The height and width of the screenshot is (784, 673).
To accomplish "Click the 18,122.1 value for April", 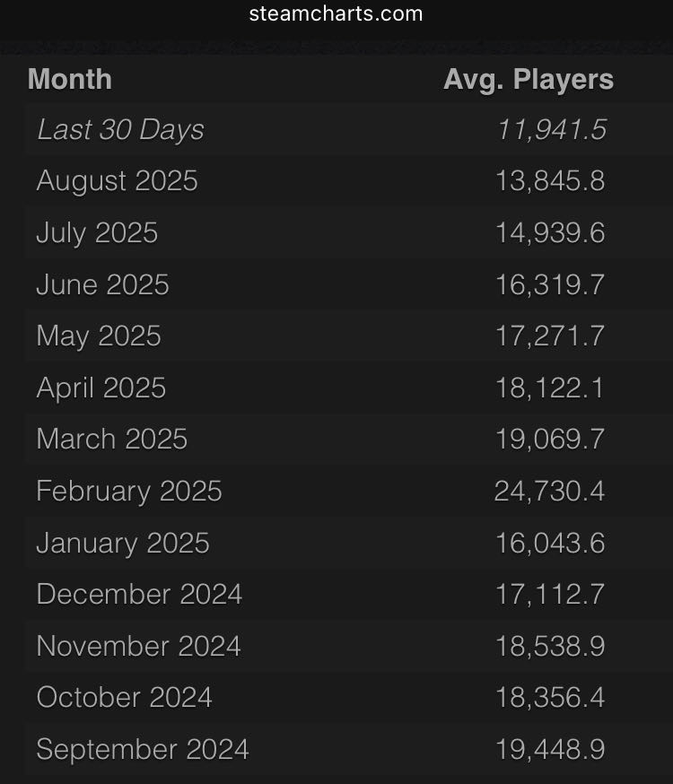I will (549, 388).
